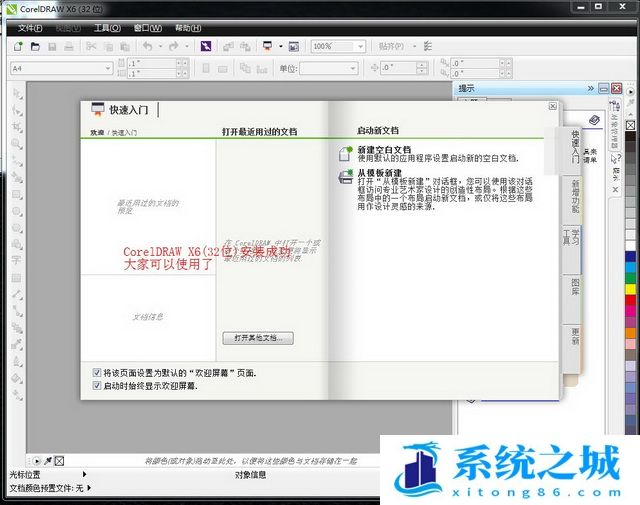This screenshot has width=640, height=505.
Task: Open the 100% zoom level dropdown
Action: (360, 47)
